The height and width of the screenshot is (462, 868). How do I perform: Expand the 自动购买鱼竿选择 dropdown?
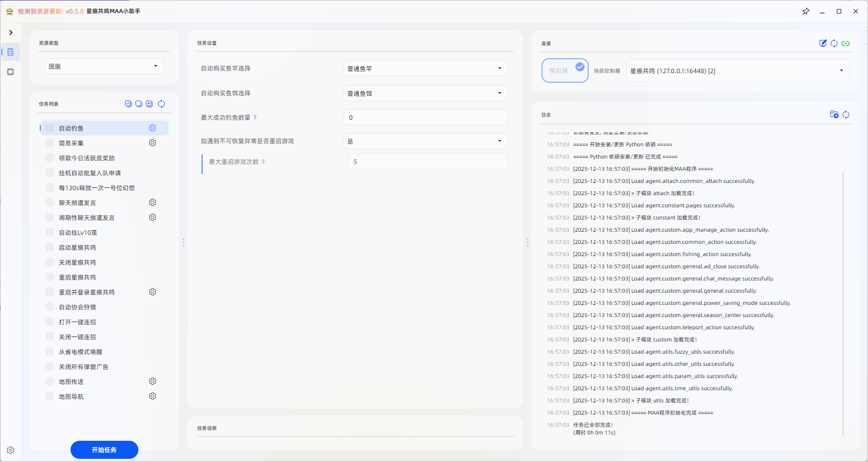tap(425, 69)
